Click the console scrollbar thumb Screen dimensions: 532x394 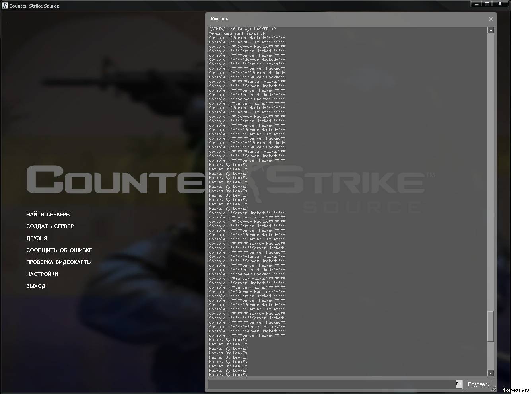click(x=491, y=326)
